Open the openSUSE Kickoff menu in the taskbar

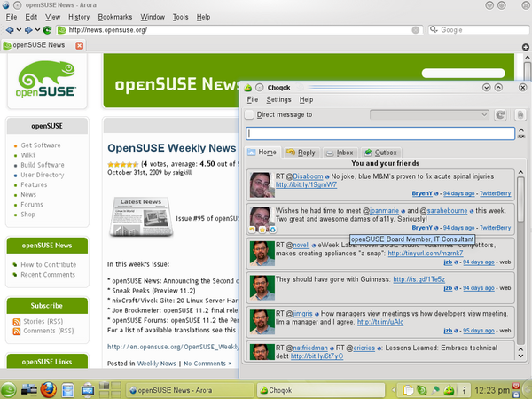coord(9,389)
